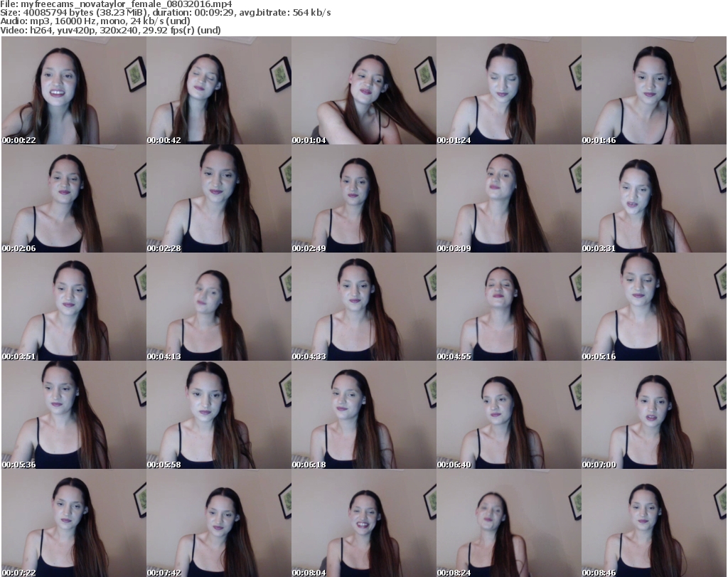Click the thumbnail timestamped 00:00:22

73,91
